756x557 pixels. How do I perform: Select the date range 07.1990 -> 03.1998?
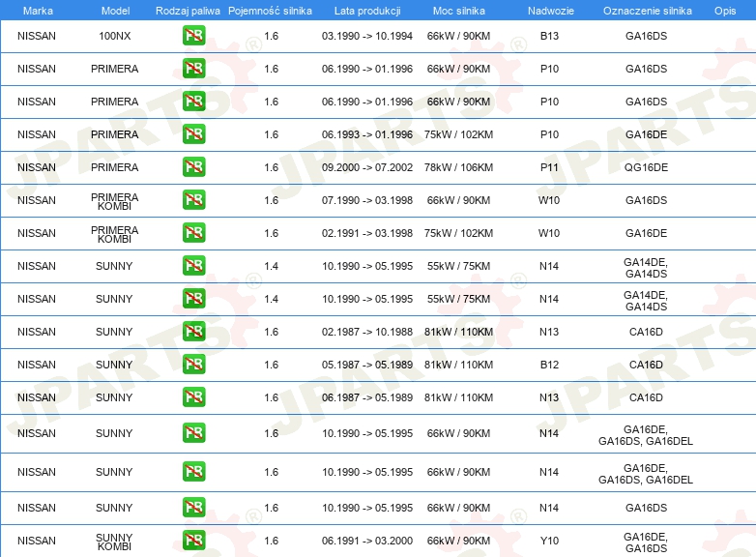coord(367,200)
